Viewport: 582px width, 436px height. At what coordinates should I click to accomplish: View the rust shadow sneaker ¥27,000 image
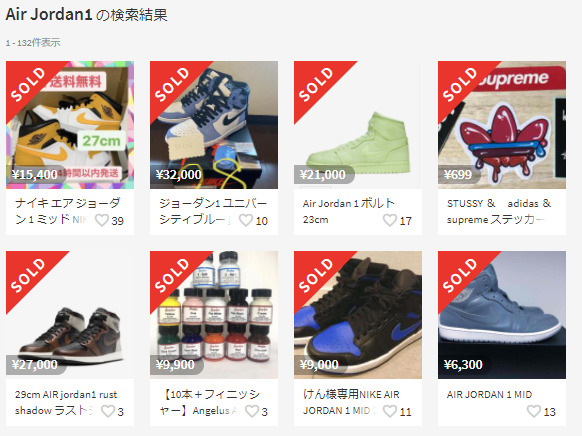[70, 315]
